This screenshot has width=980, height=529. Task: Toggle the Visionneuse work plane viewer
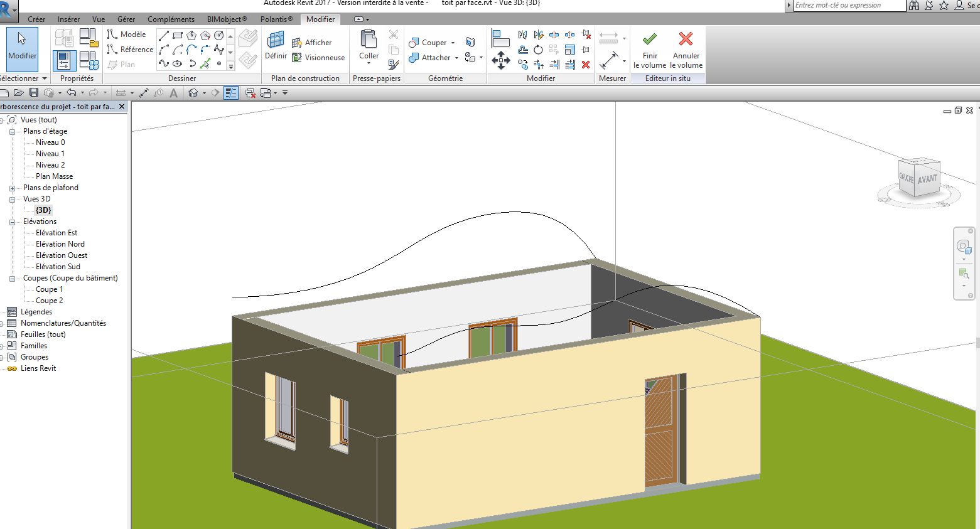pyautogui.click(x=318, y=58)
